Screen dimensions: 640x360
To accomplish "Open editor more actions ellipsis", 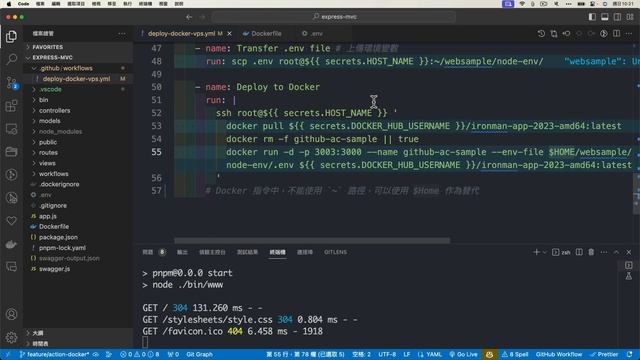I will (x=629, y=33).
